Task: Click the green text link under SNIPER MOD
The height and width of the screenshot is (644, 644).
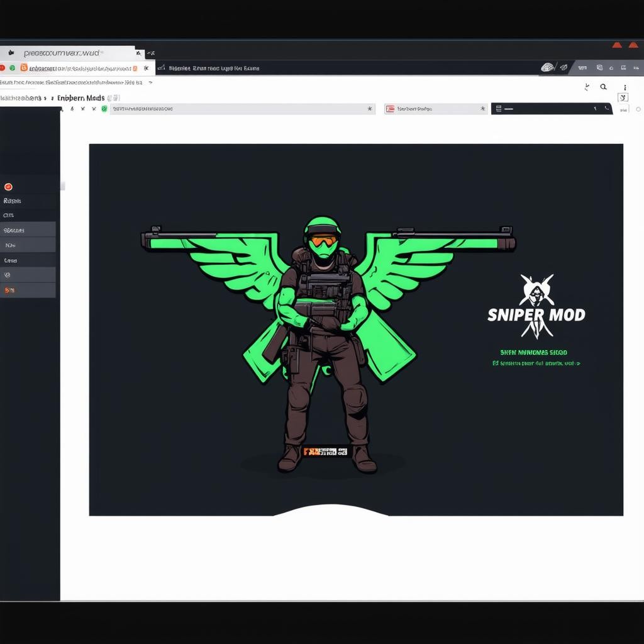Action: coord(536,364)
